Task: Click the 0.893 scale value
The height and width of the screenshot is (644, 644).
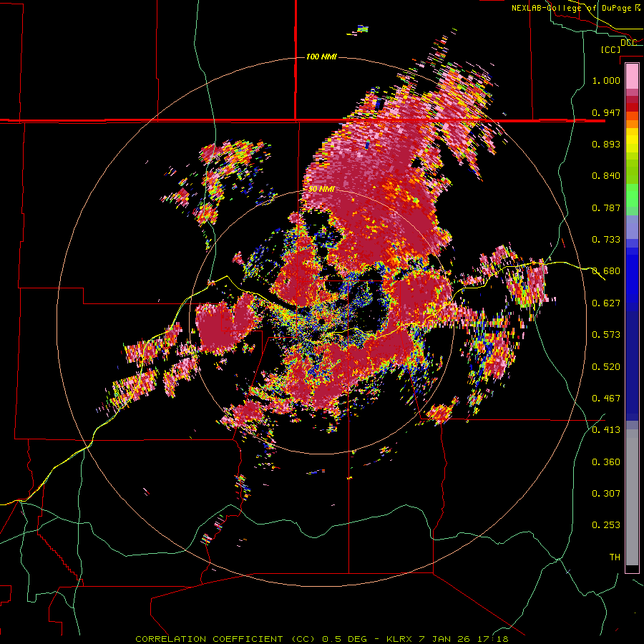Action: pyautogui.click(x=606, y=144)
